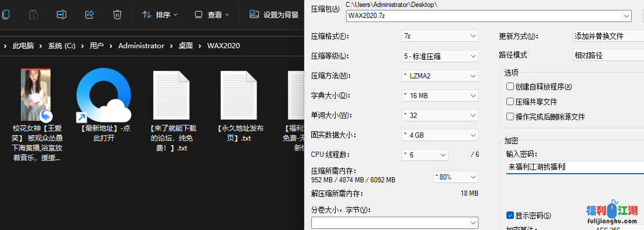
Task: Click the paste clipboard icon in toolbar
Action: [x=34, y=15]
